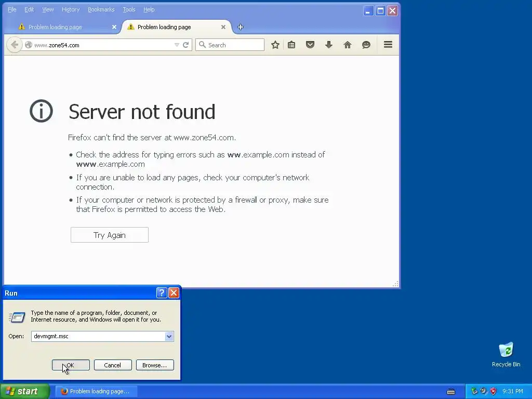
Task: Click the window resize grip corner
Action: point(395,284)
